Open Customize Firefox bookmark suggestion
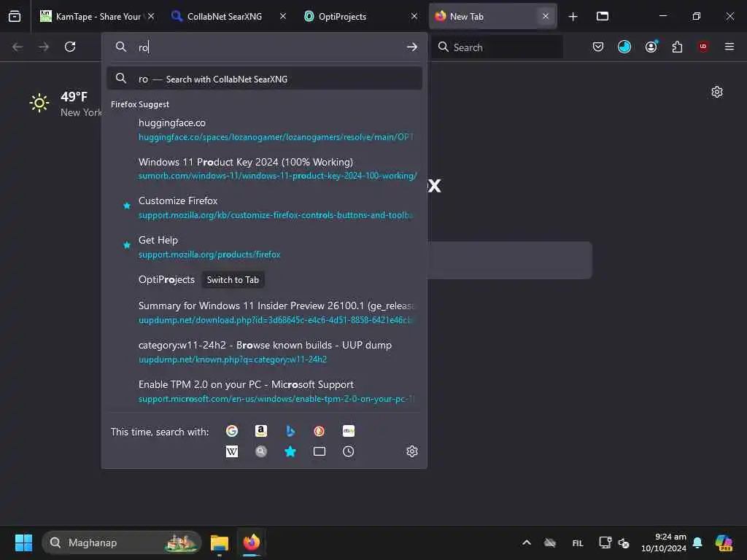The image size is (747, 560). click(x=264, y=208)
